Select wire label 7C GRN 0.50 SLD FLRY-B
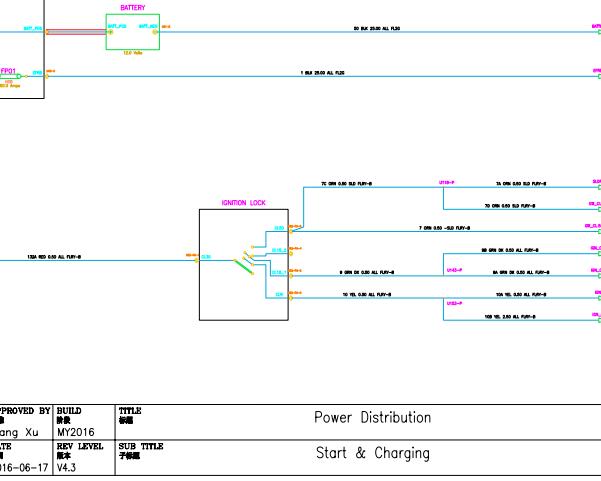 [x=346, y=184]
